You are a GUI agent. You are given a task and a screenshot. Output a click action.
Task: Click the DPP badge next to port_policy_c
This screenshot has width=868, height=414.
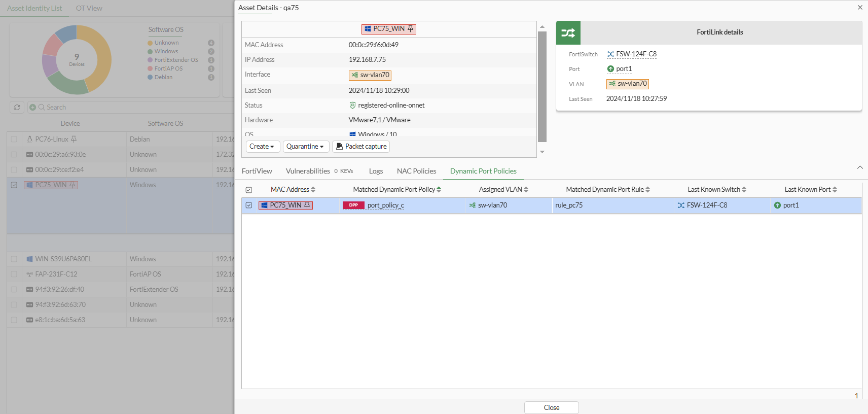tap(353, 205)
